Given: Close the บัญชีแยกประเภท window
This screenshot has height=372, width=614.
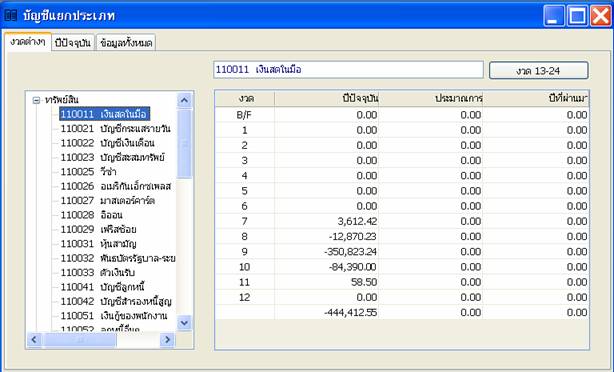Looking at the screenshot, I should click(x=601, y=16).
